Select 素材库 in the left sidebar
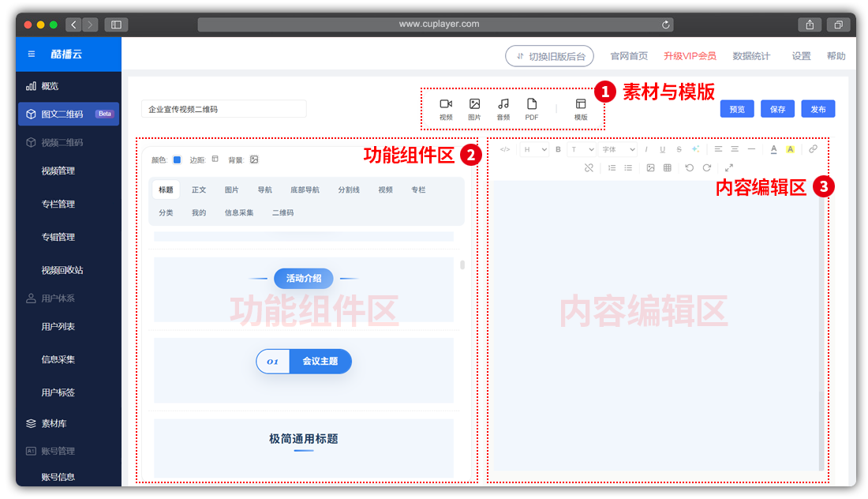The image size is (868, 499). (56, 424)
